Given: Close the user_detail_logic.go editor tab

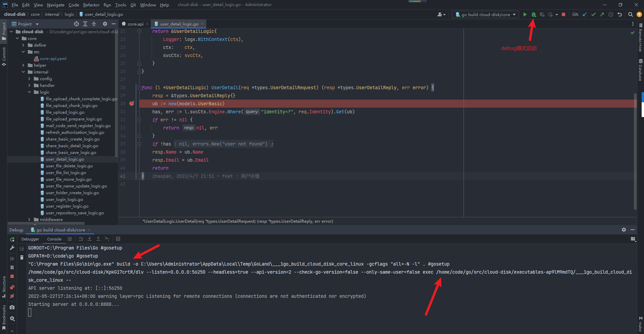Looking at the screenshot, I should 202,24.
